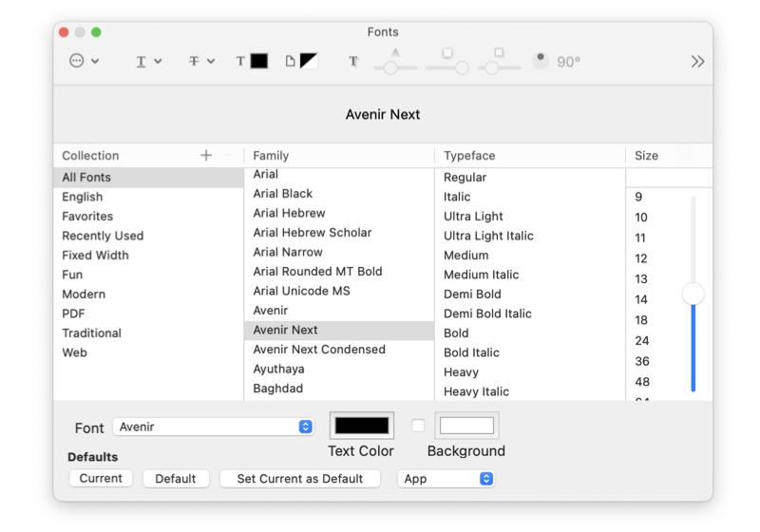Select the Bold Italic typeface
Screen dimensions: 760x532
pyautogui.click(x=530, y=352)
